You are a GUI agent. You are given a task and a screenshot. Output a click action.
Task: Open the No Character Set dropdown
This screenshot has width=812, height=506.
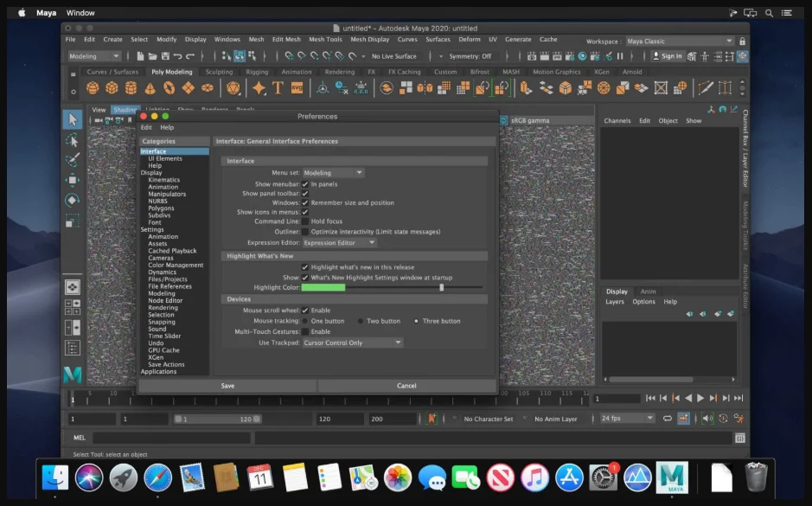pos(489,419)
